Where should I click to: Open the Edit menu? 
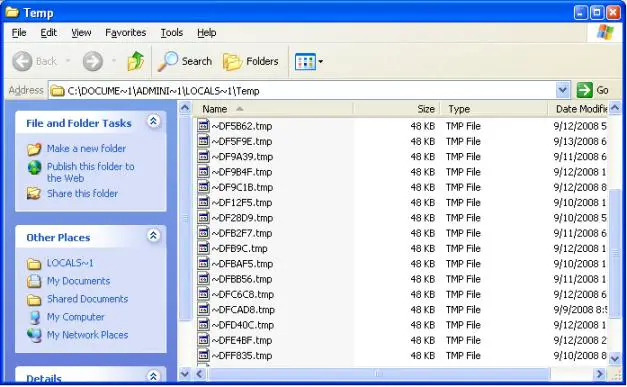[48, 33]
